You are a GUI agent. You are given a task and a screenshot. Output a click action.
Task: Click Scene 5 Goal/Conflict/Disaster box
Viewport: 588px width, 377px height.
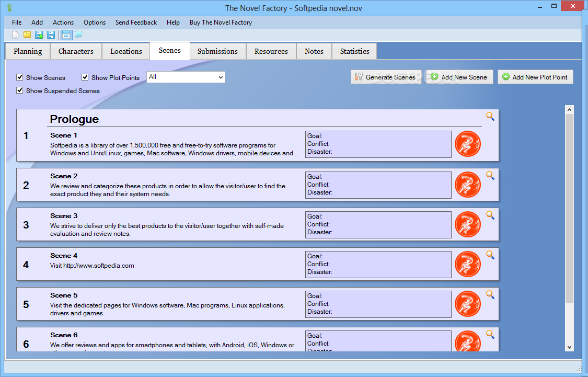[x=378, y=304]
